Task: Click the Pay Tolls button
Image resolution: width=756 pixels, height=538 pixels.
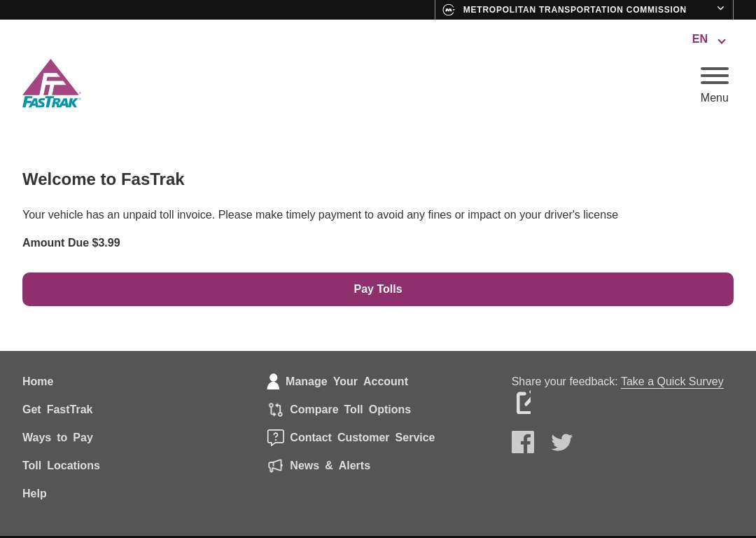Action: (x=378, y=289)
